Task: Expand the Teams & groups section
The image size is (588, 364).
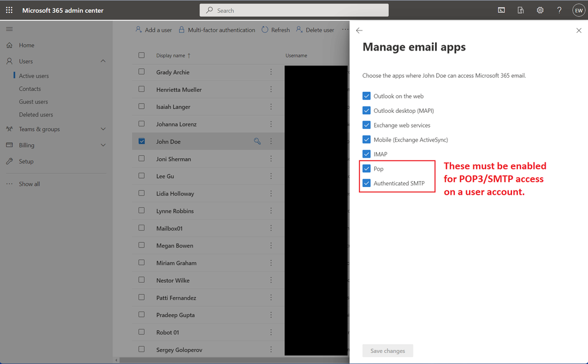Action: coord(103,129)
